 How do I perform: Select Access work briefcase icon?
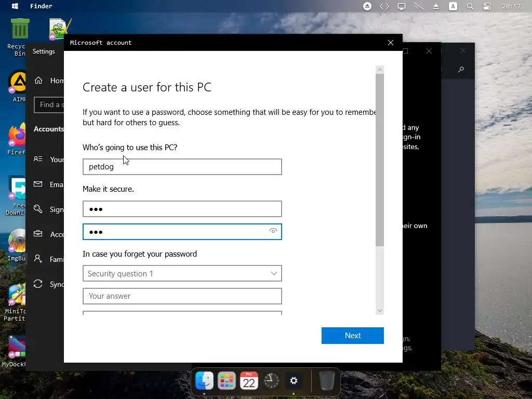coord(38,234)
